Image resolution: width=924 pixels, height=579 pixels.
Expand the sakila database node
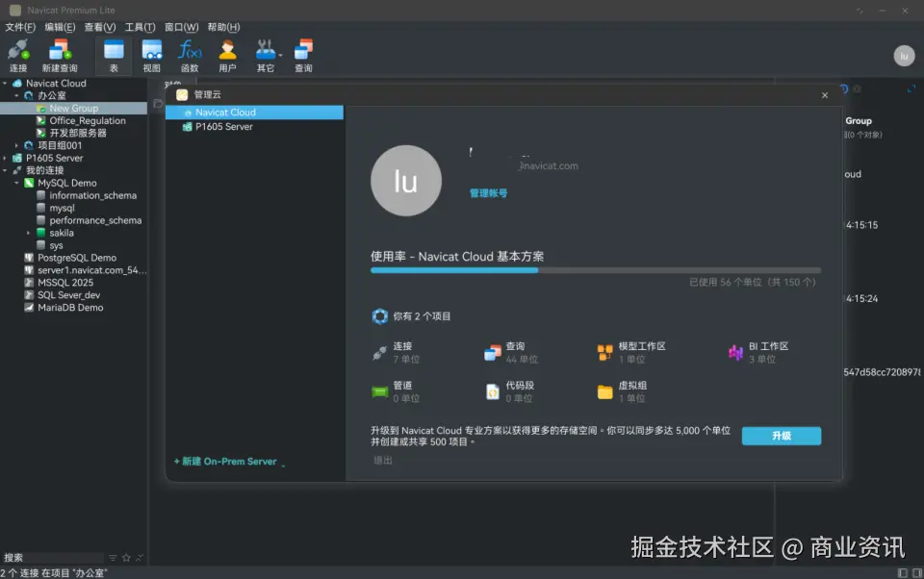click(28, 234)
